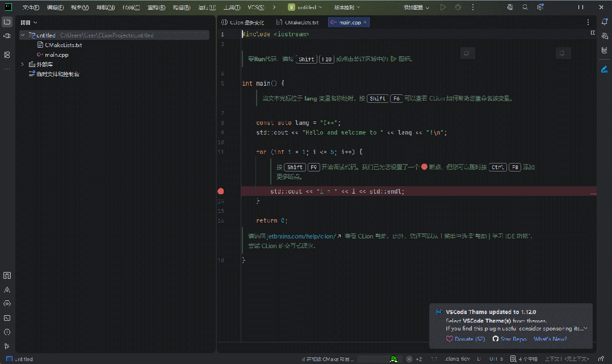Open the Database tool window icon

[x=605, y=50]
